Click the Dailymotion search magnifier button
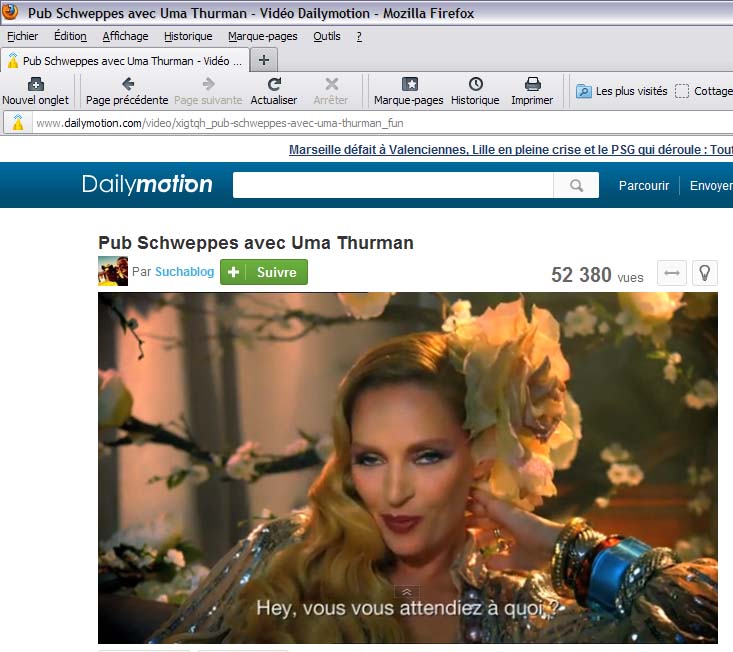 (576, 185)
